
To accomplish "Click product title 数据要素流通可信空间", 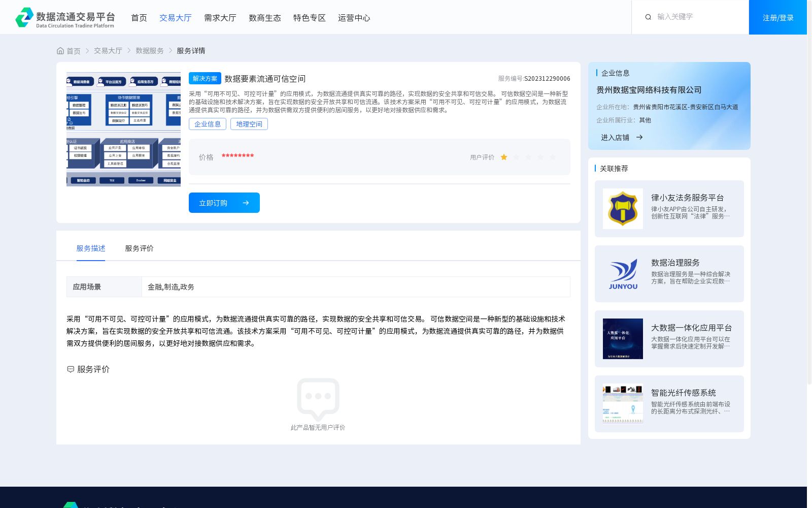I will coord(265,79).
